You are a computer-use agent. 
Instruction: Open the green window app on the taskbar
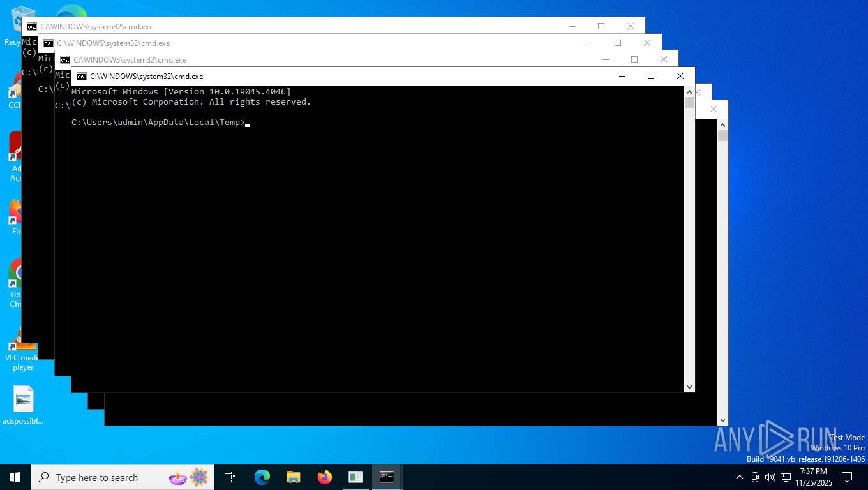tap(356, 477)
